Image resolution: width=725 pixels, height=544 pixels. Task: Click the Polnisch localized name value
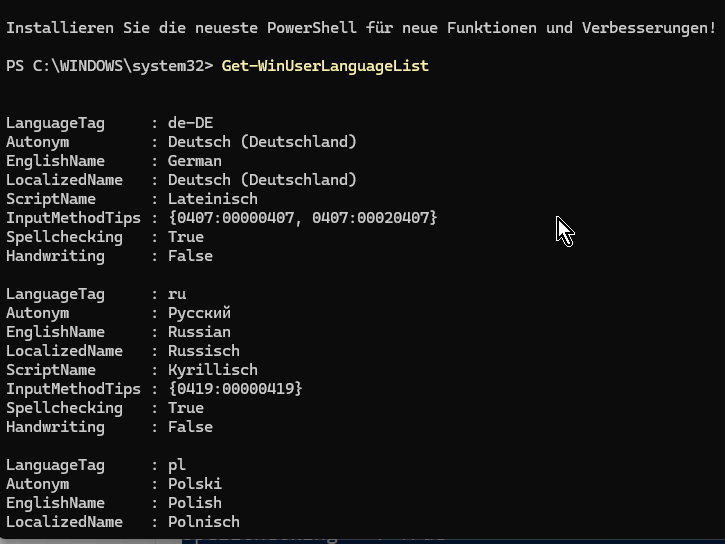[x=204, y=522]
